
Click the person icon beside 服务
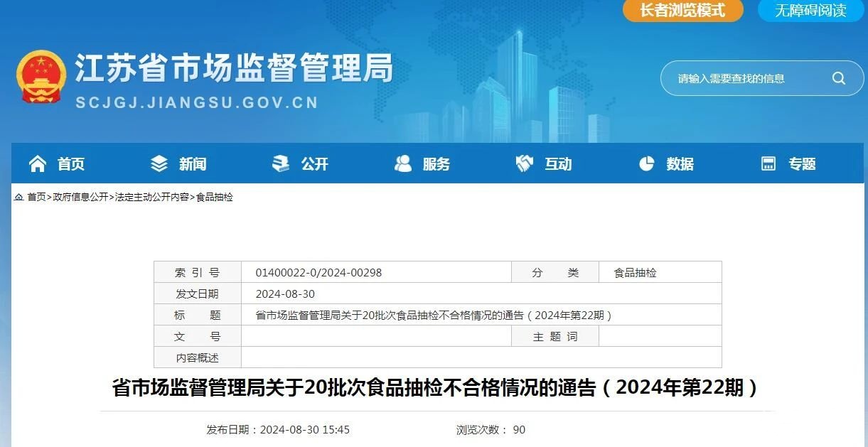tap(403, 164)
